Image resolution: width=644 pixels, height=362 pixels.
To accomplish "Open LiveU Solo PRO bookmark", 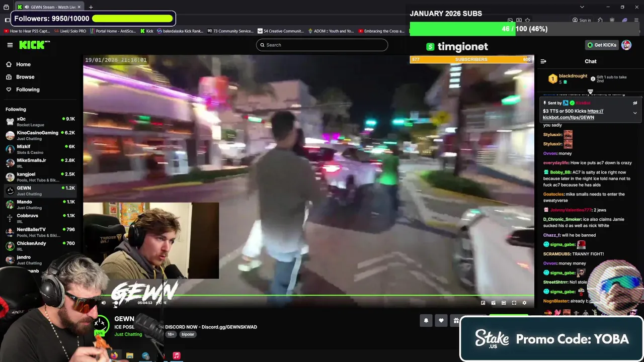I will [70, 31].
